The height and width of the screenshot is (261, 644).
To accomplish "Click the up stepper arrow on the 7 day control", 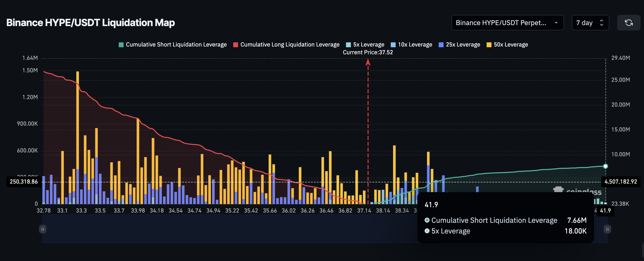I will [602, 21].
